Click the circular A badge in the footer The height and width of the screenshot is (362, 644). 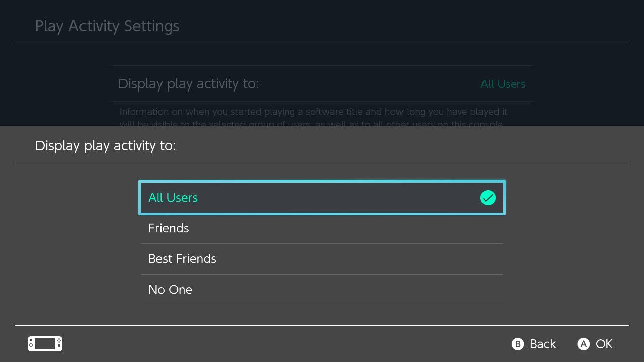584,344
